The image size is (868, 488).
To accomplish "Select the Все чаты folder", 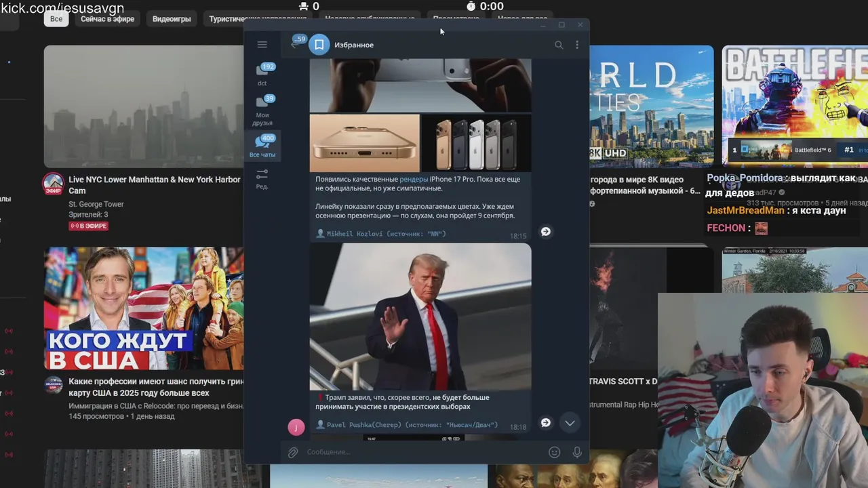I will pos(262,145).
